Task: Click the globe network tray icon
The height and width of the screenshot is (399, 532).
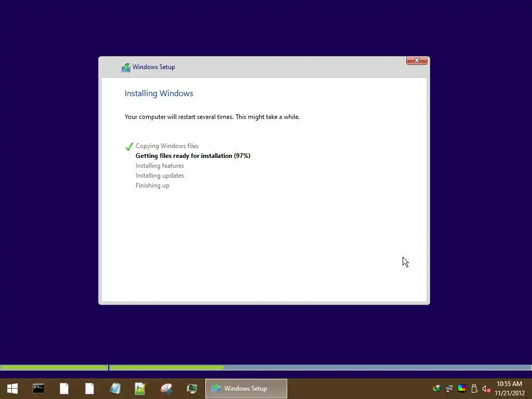Action: tap(436, 389)
